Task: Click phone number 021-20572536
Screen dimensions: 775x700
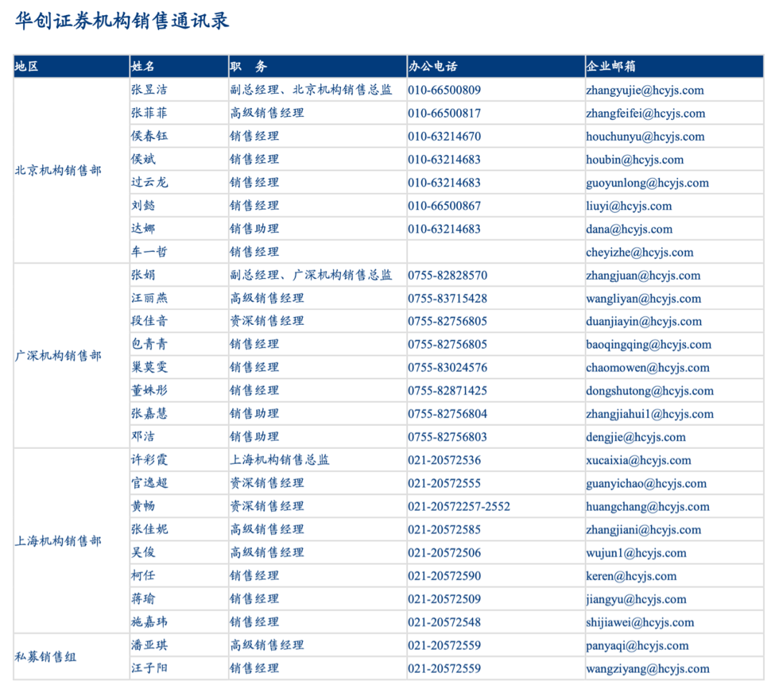Action: pyautogui.click(x=444, y=460)
